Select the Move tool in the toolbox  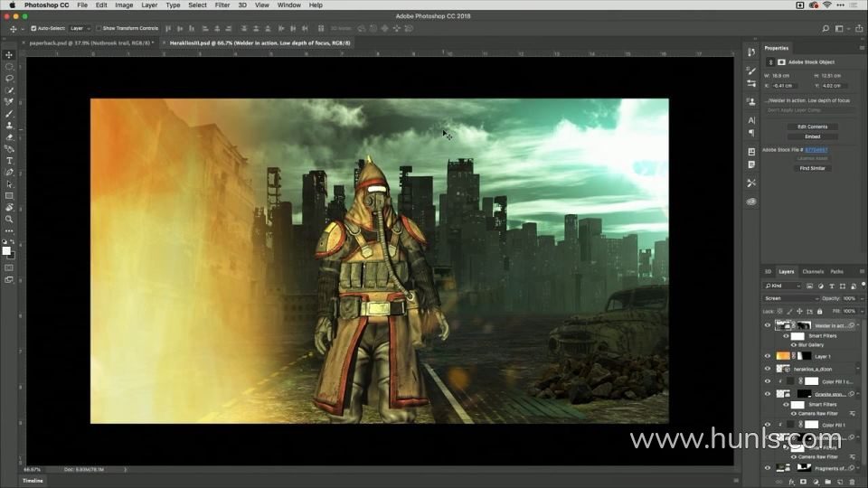point(9,55)
